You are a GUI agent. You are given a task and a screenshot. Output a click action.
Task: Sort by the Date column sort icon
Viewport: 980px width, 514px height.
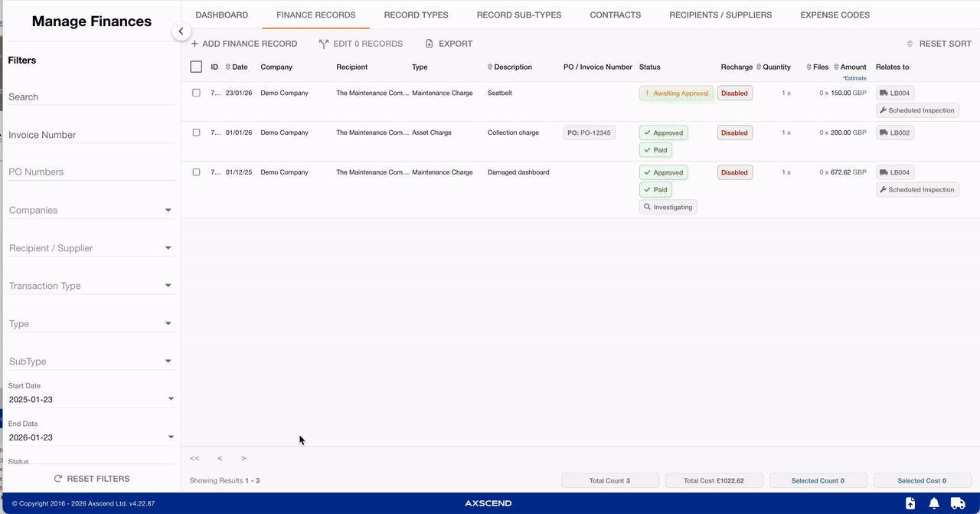(228, 67)
